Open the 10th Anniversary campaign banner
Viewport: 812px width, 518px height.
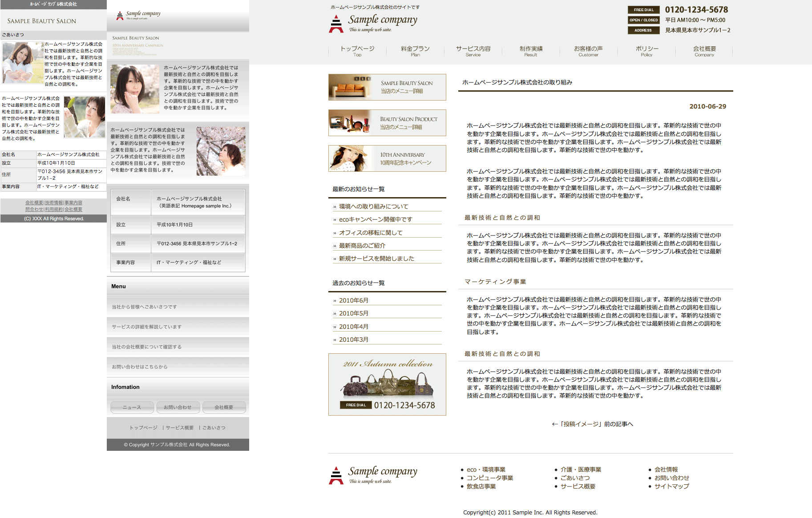point(387,158)
